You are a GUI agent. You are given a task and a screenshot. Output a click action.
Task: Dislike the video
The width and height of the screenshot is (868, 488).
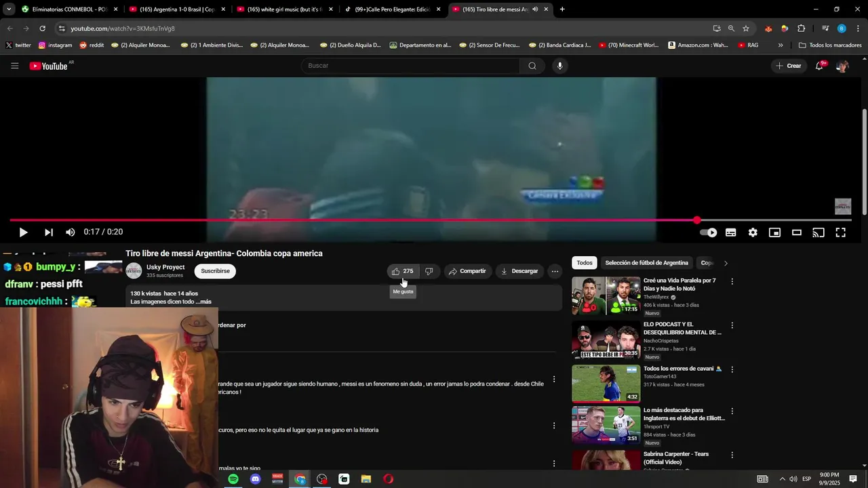point(429,271)
